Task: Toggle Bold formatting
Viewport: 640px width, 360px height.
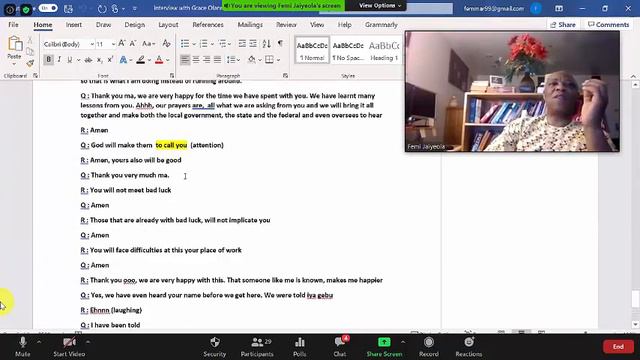Action: click(x=48, y=60)
